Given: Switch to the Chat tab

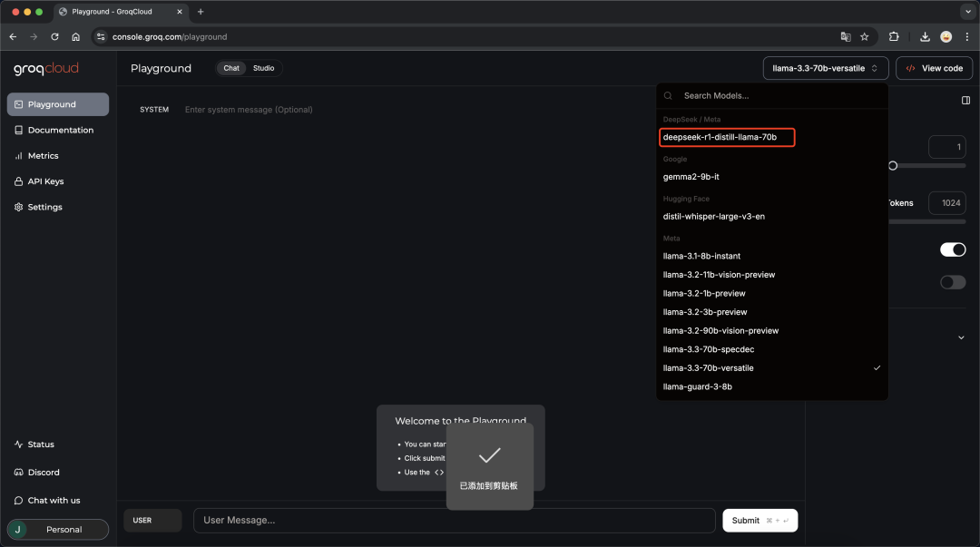Looking at the screenshot, I should pyautogui.click(x=231, y=68).
